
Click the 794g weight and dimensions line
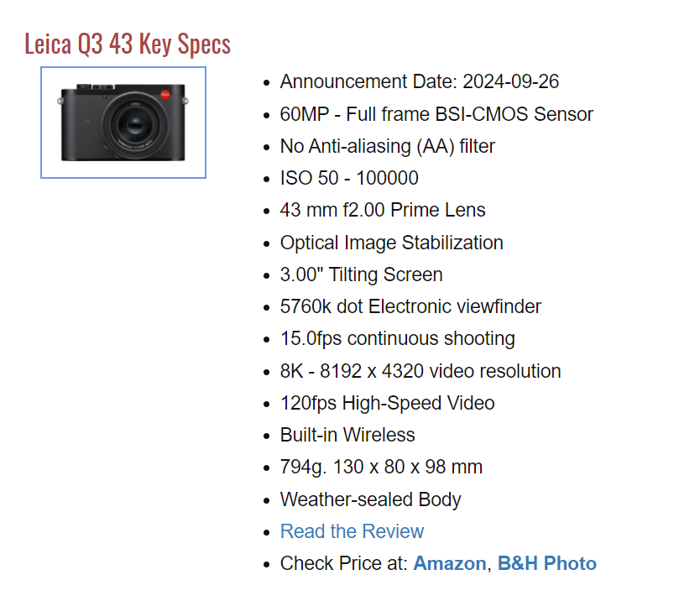(x=381, y=467)
